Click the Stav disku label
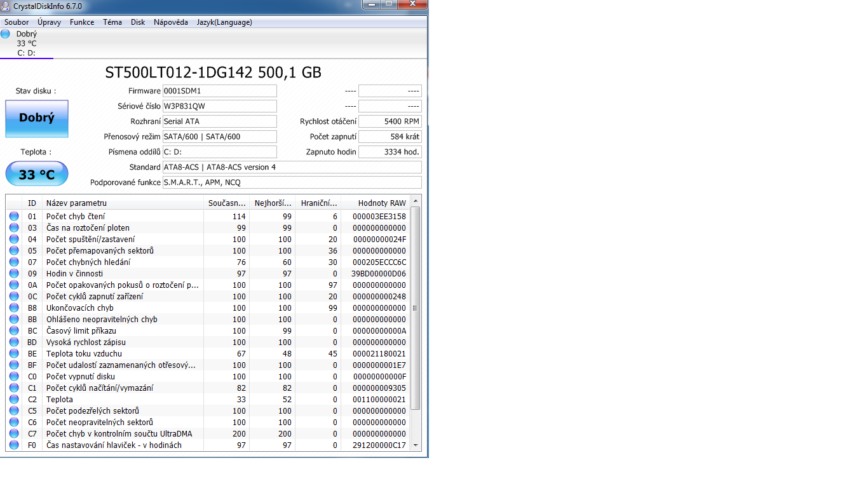Viewport: 868px width, 488px height. point(36,91)
